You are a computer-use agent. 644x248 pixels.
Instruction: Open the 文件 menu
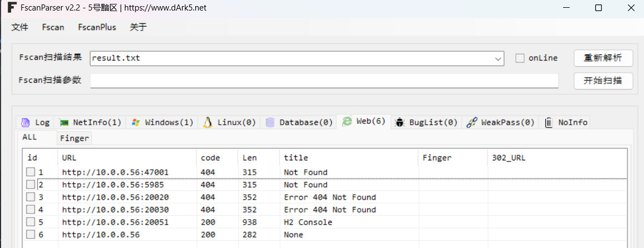[x=20, y=27]
